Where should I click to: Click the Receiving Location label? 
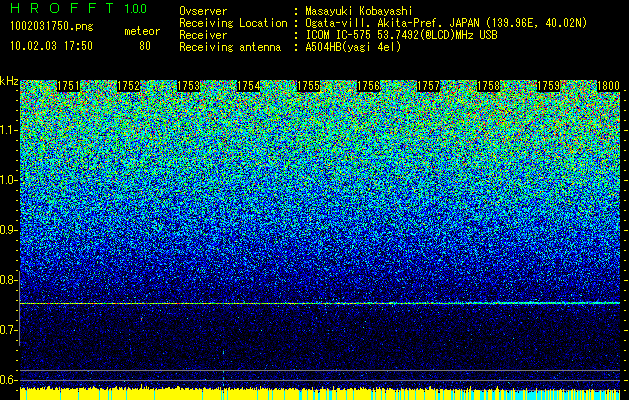[x=233, y=23]
